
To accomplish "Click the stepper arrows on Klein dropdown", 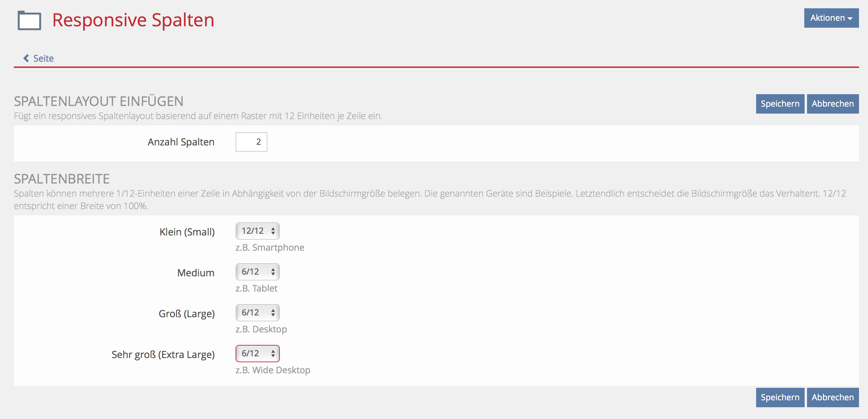I will (x=273, y=231).
